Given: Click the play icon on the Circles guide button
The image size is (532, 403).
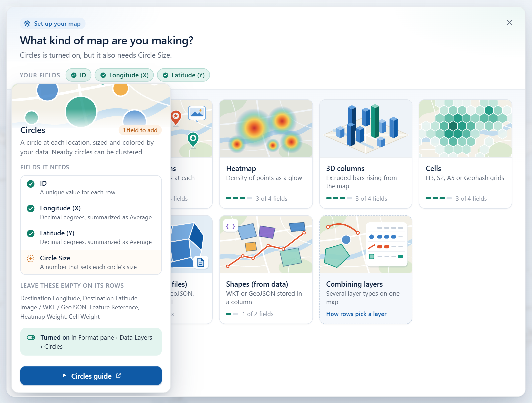Looking at the screenshot, I should click(64, 376).
